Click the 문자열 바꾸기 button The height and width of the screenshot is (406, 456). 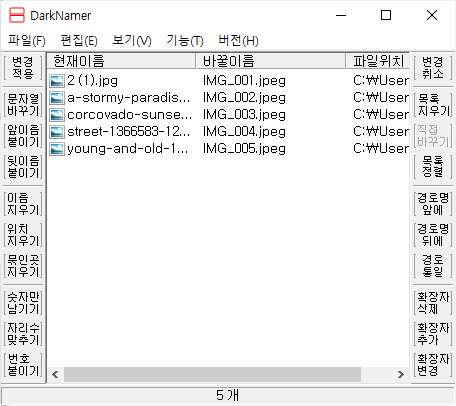pos(23,105)
